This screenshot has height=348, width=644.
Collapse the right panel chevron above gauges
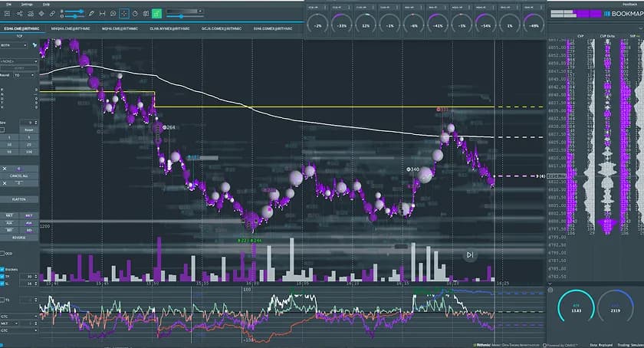(x=550, y=284)
